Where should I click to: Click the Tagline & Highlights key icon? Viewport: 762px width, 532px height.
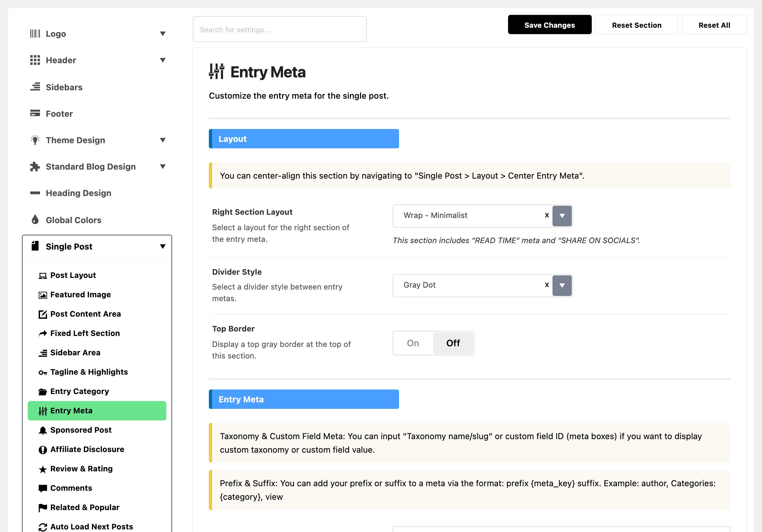click(x=43, y=372)
